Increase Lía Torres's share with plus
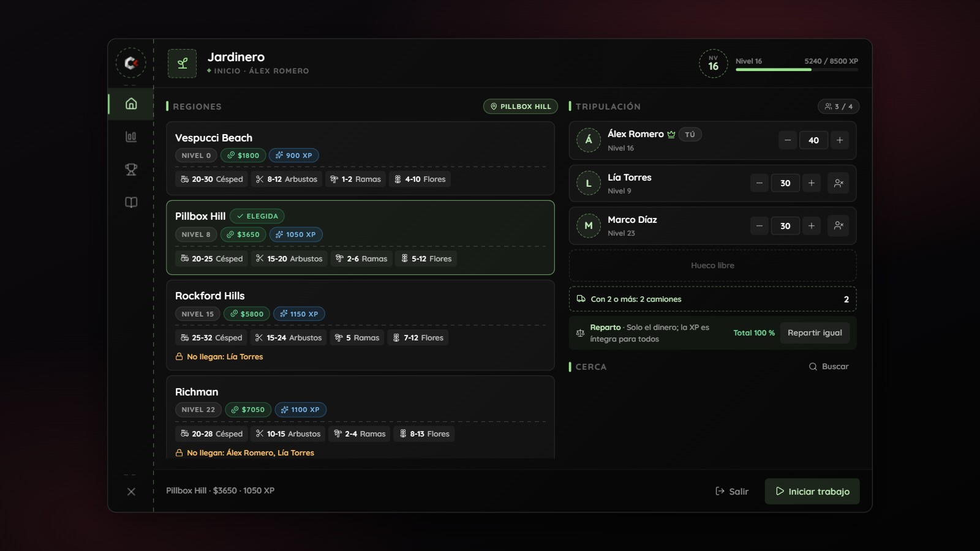The height and width of the screenshot is (551, 980). click(812, 183)
